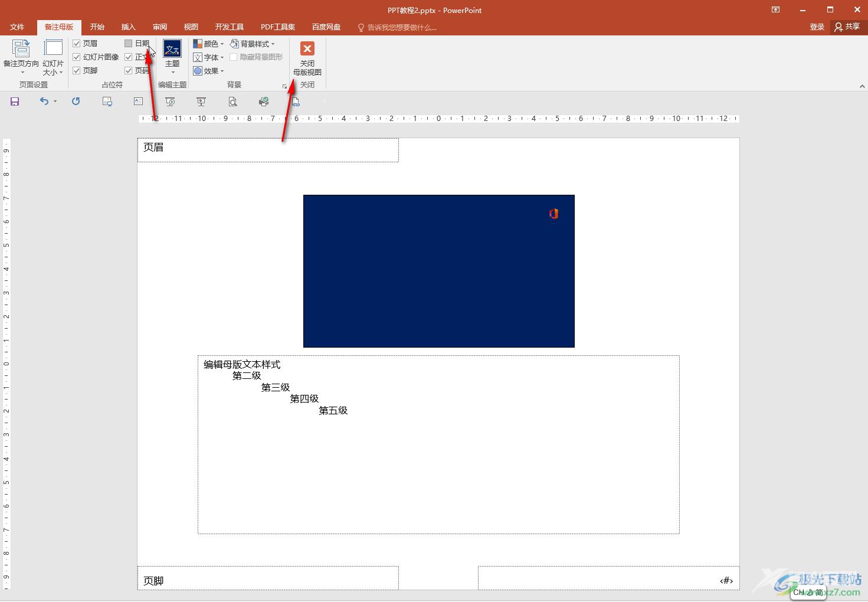868x602 pixels.
Task: Click the 第四级 text level
Action: click(304, 399)
